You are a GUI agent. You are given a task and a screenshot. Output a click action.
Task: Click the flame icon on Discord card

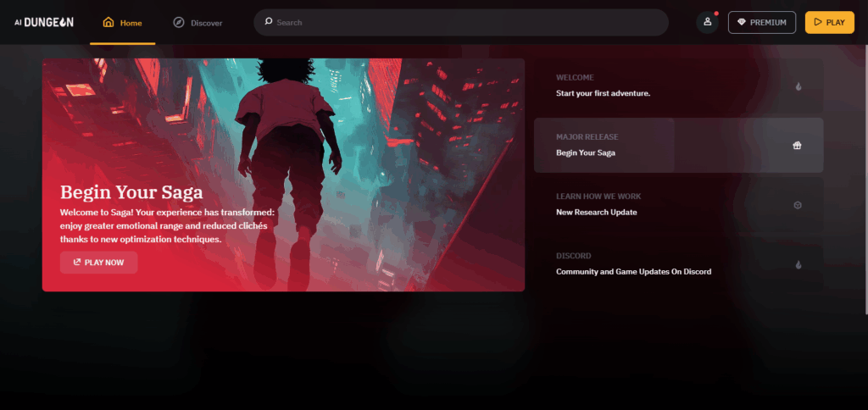tap(798, 264)
